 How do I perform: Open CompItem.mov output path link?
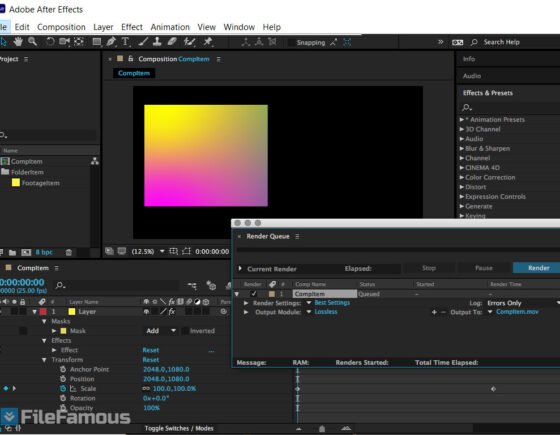[x=517, y=312]
